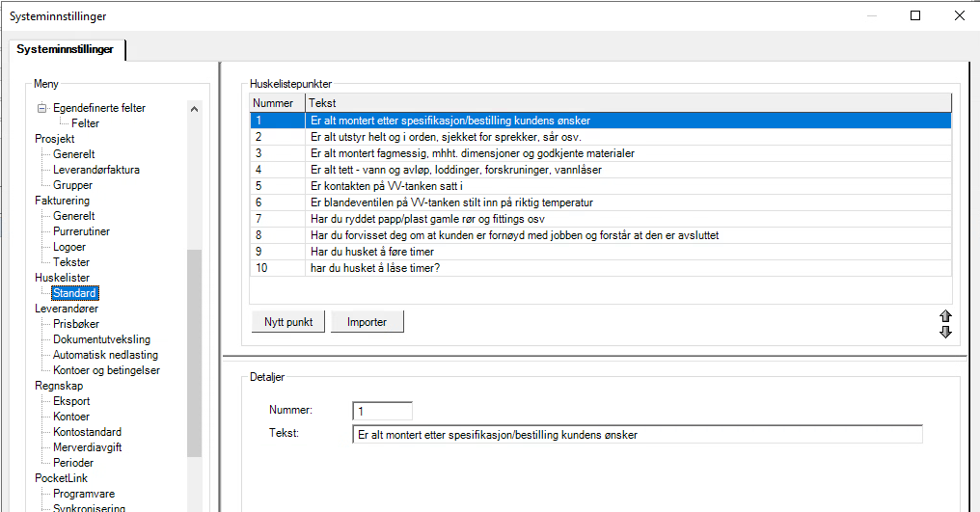
Task: Open Dokumentutveksling settings
Action: [x=102, y=339]
